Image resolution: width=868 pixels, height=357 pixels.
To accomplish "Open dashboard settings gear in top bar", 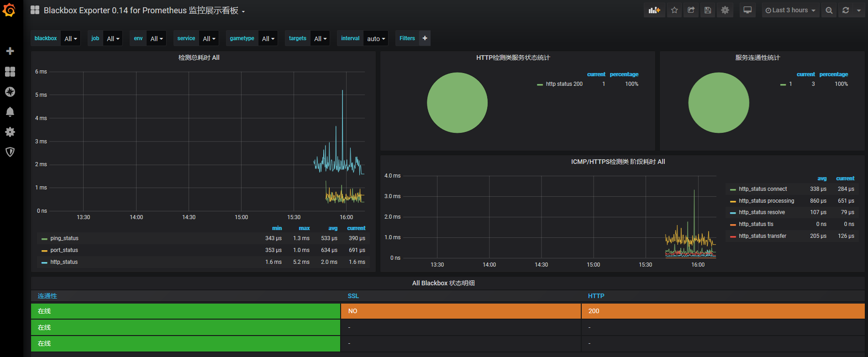I will [725, 10].
